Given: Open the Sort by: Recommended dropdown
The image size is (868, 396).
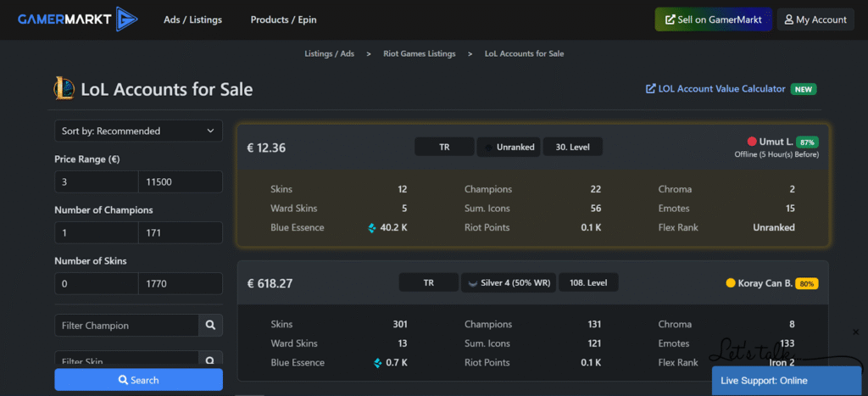Looking at the screenshot, I should tap(138, 131).
